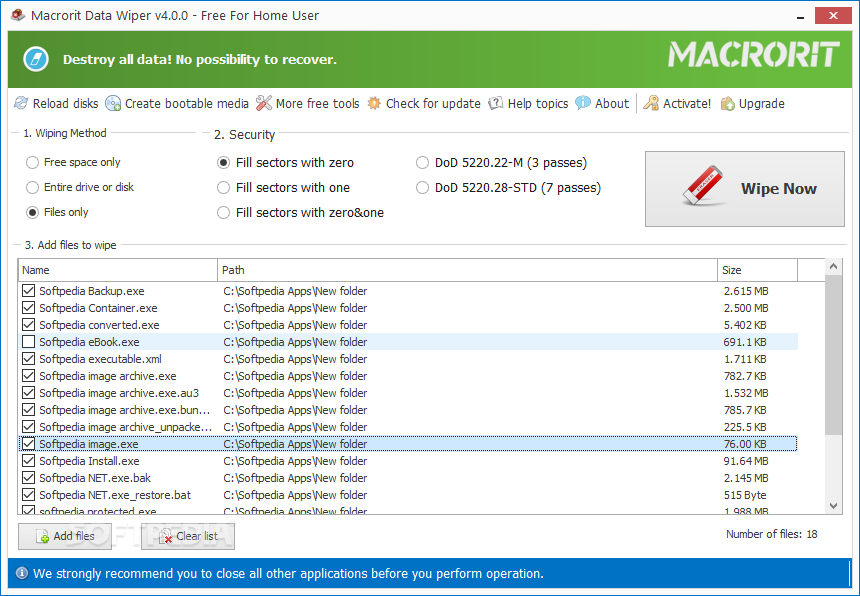Click the path of Softpedia eBook.exe
Screen dimensions: 860x596
point(295,342)
